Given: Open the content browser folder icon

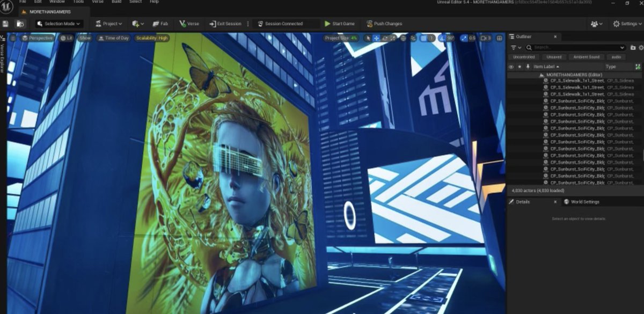Looking at the screenshot, I should tap(20, 24).
